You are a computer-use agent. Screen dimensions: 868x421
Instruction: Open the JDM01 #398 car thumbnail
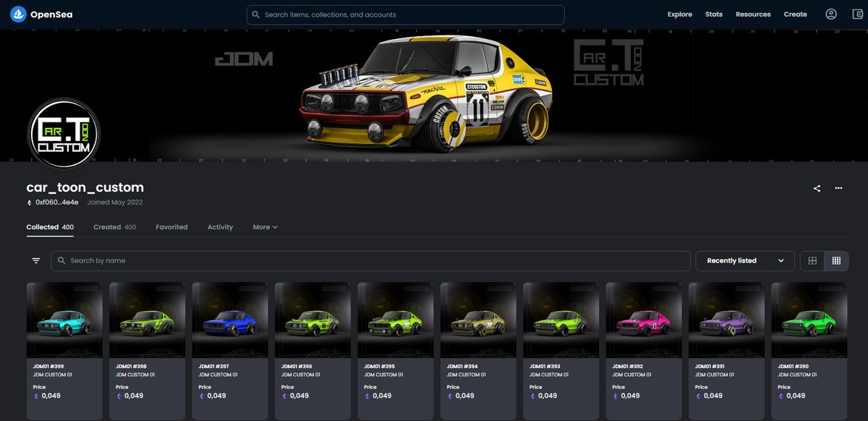click(x=147, y=320)
